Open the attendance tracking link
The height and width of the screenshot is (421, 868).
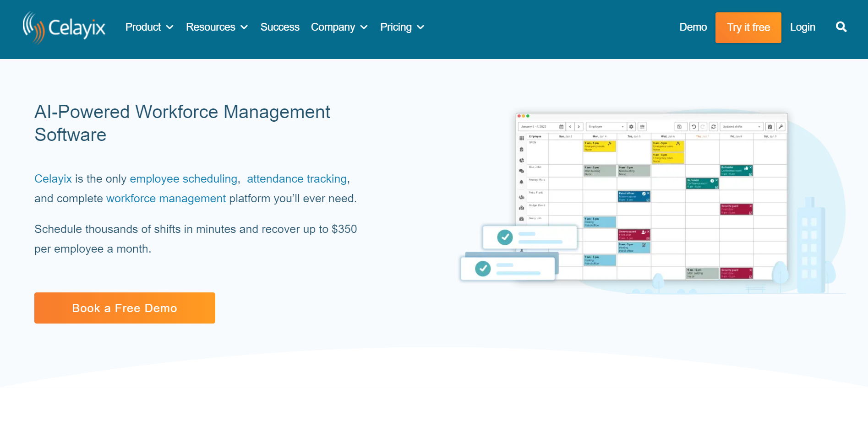[x=297, y=179]
